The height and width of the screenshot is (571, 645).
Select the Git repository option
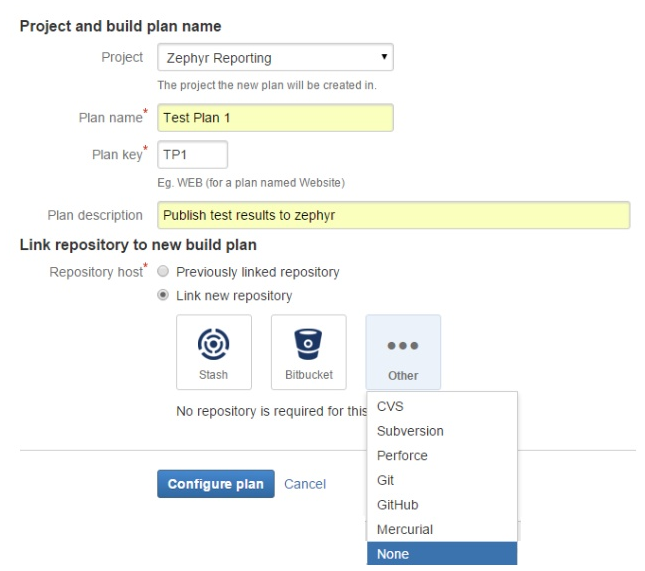pyautogui.click(x=442, y=480)
